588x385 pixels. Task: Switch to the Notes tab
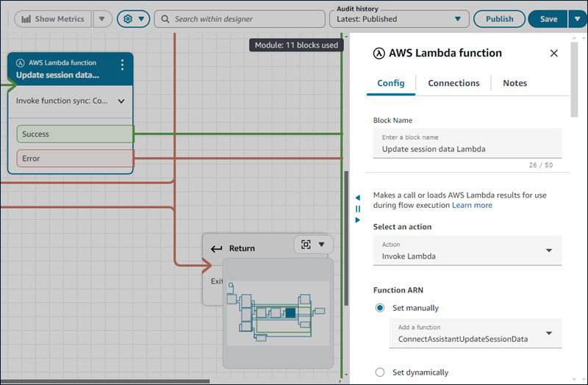[514, 83]
